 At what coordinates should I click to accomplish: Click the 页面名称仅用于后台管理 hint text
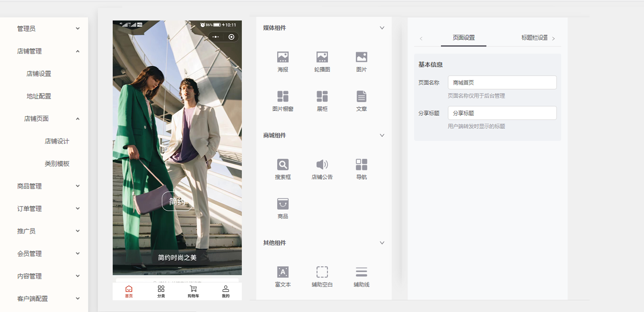coord(476,96)
